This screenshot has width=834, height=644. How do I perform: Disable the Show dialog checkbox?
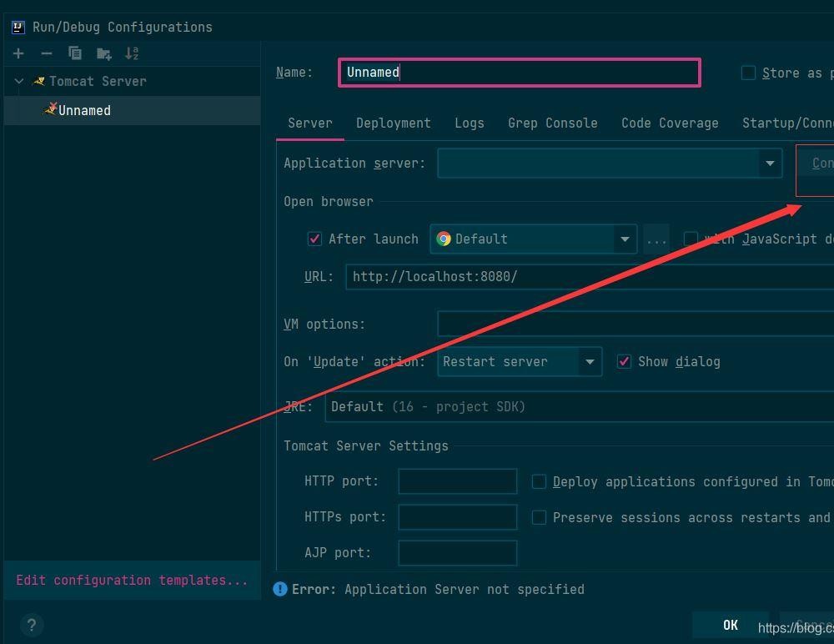[x=624, y=361]
